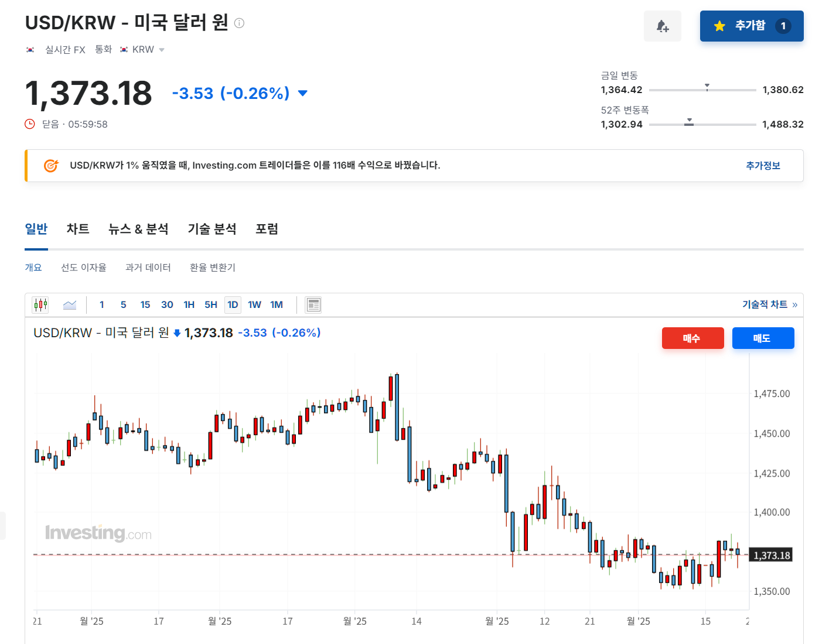Open the 과거 데이터 section
Image resolution: width=829 pixels, height=644 pixels.
coord(148,267)
